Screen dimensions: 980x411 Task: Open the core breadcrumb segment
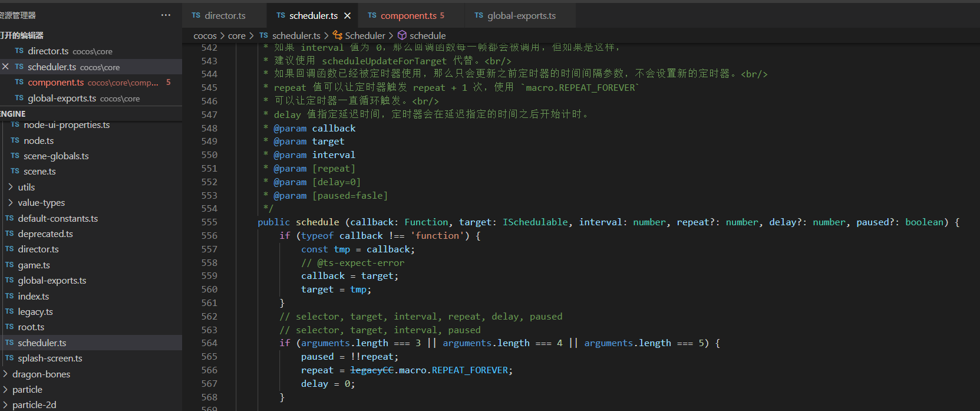[236, 36]
